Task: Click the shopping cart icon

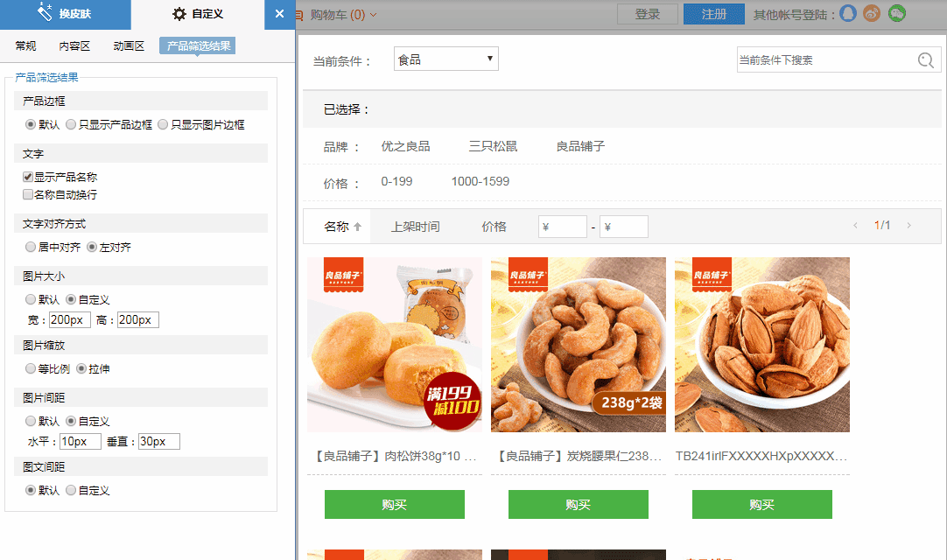Action: [x=299, y=15]
